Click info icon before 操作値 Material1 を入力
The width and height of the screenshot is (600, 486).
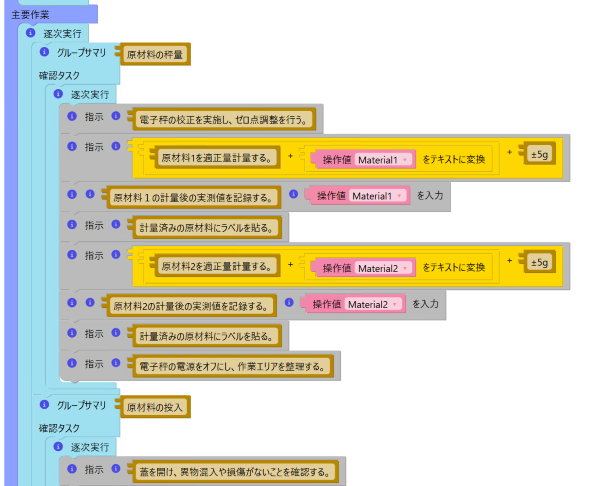[293, 194]
